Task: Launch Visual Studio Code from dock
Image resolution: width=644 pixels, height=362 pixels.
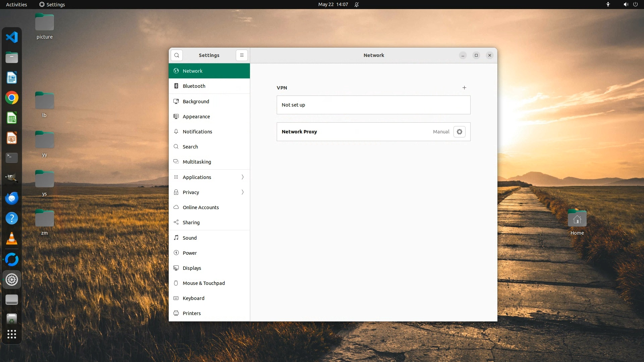Action: (x=12, y=37)
